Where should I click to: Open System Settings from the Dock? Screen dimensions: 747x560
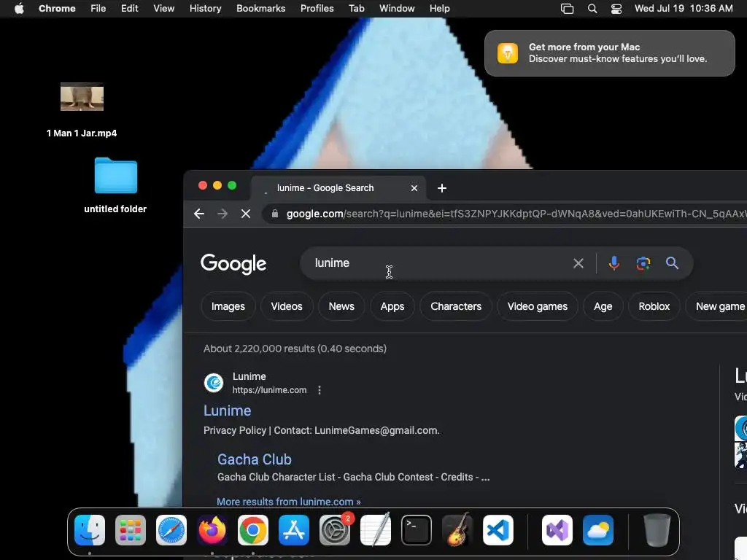(x=334, y=530)
